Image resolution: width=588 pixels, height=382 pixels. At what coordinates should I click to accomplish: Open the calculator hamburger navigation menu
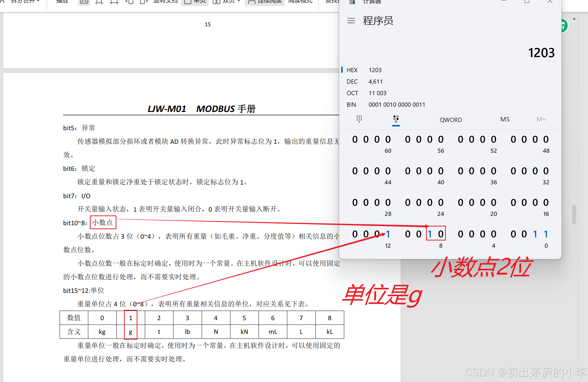[351, 21]
